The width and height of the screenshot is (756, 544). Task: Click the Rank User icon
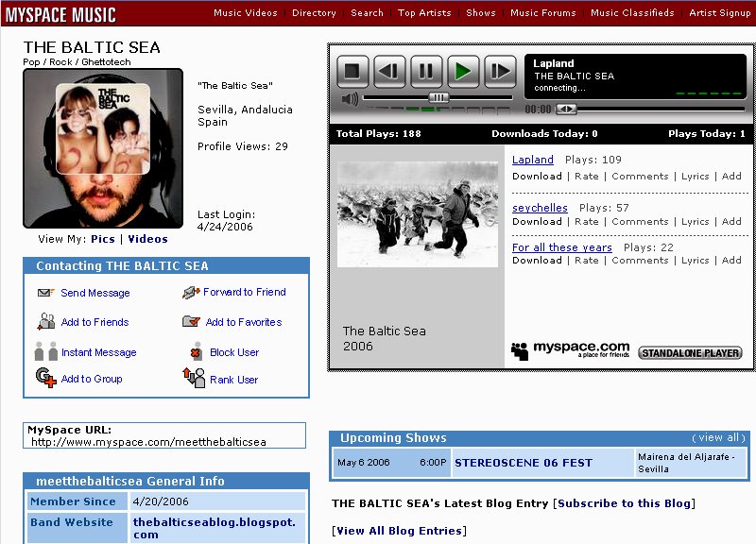pos(194,378)
